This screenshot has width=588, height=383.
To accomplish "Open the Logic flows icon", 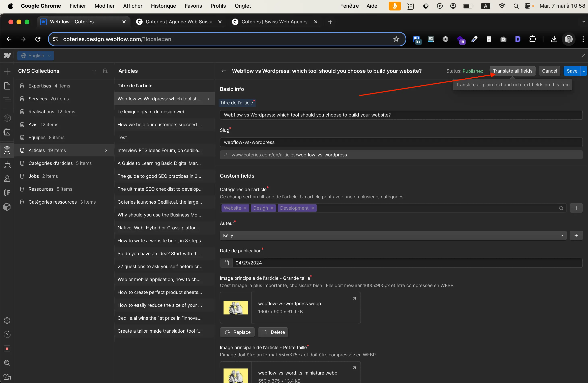I will (7, 164).
